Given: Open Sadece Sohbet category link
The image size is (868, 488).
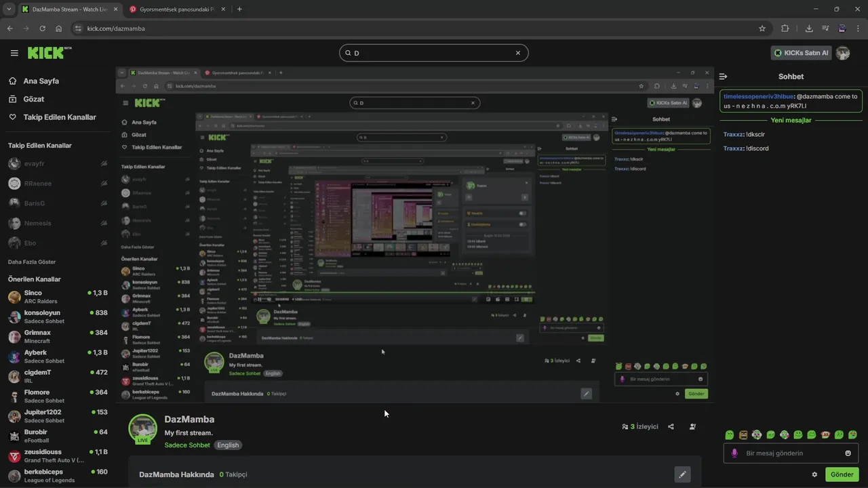Looking at the screenshot, I should 187,445.
